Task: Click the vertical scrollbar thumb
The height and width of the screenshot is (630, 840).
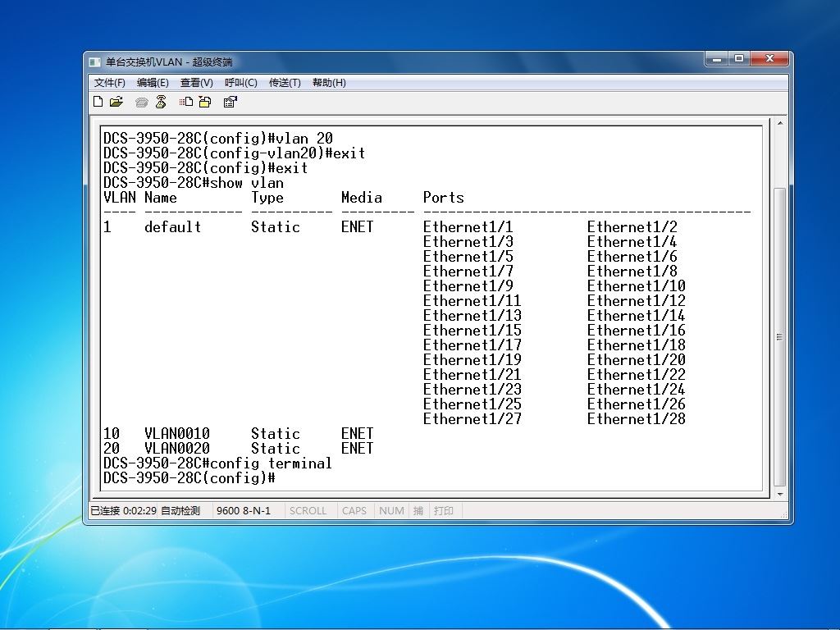Action: click(x=780, y=337)
